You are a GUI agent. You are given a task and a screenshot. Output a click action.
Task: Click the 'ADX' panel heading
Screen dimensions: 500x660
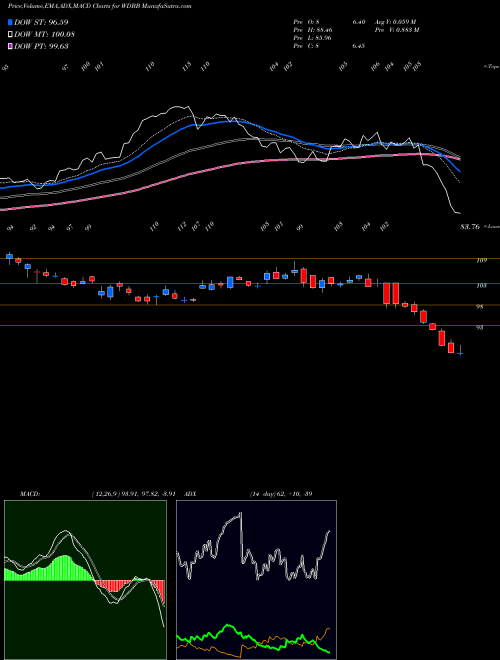(190, 494)
